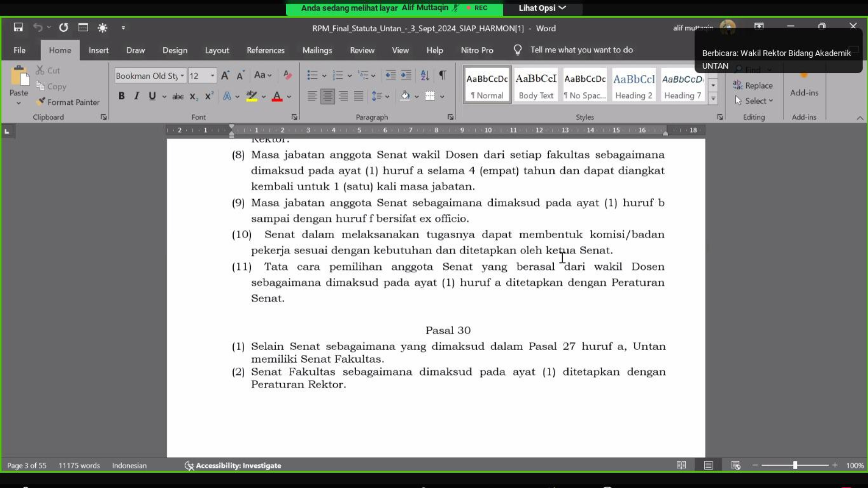Switch to the Draw tab

coord(136,50)
